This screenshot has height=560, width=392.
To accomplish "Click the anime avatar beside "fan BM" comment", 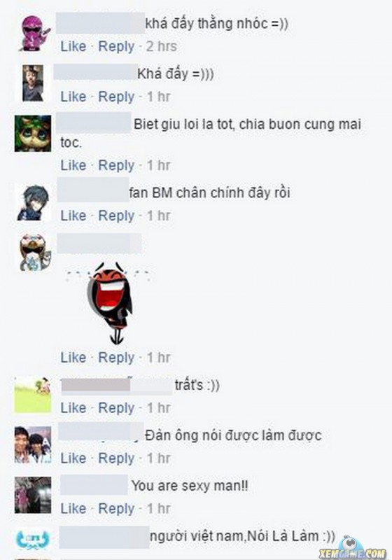I will (x=33, y=202).
